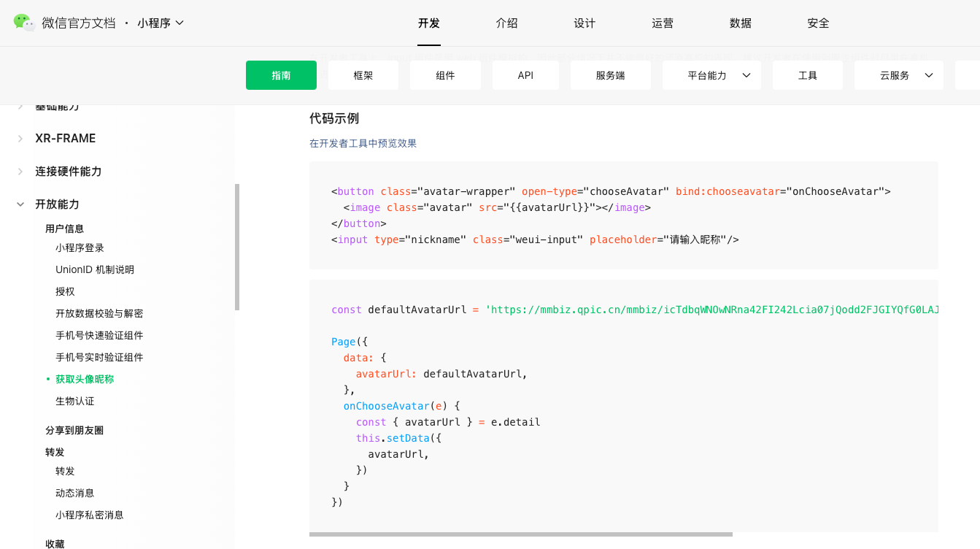Open the 运营 section
The image size is (980, 549).
(x=663, y=23)
